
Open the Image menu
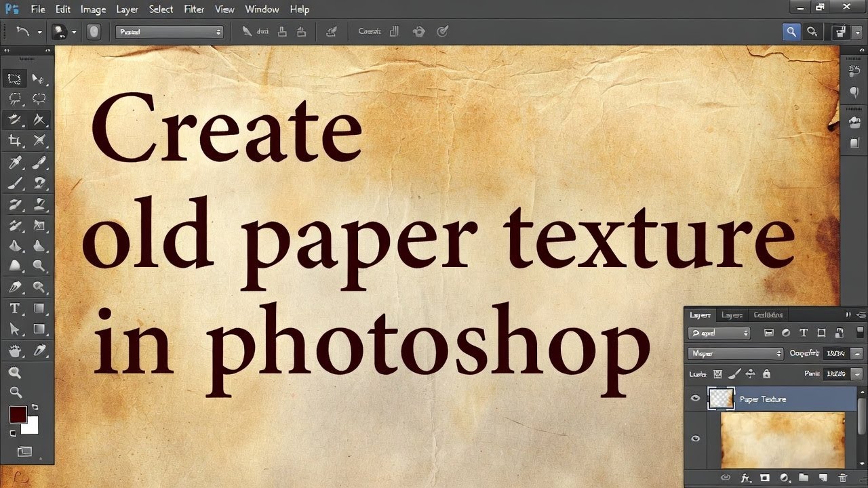(x=93, y=9)
